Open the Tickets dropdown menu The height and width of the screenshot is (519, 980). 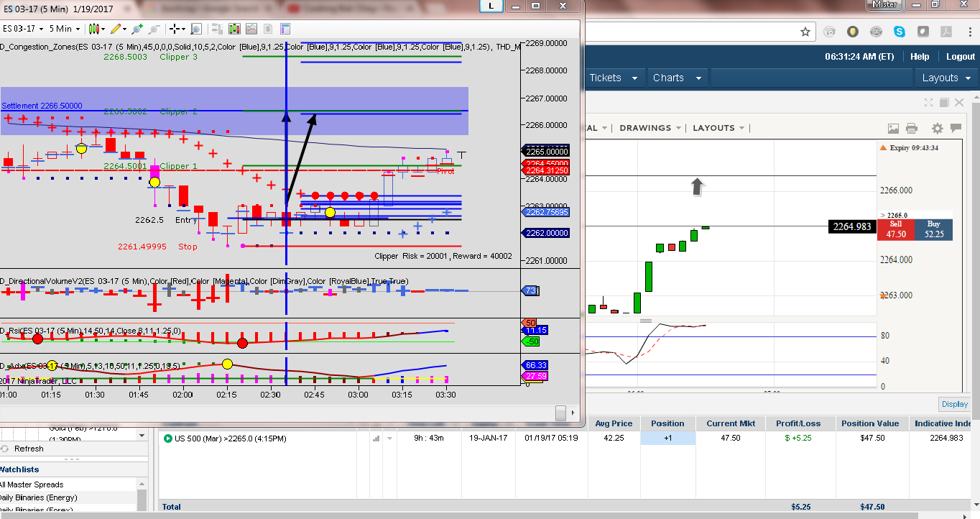pyautogui.click(x=614, y=78)
